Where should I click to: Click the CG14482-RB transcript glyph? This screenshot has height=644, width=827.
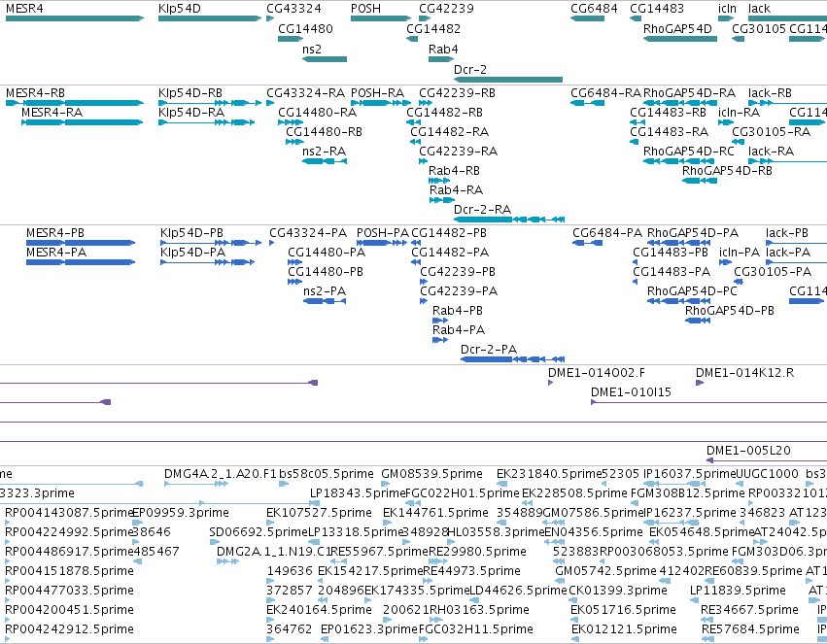414,122
